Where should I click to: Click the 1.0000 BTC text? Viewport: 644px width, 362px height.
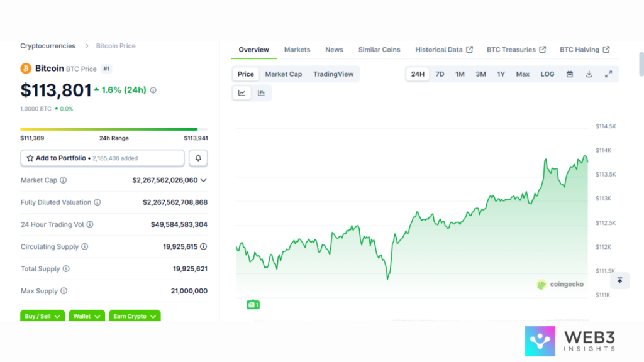tap(36, 109)
